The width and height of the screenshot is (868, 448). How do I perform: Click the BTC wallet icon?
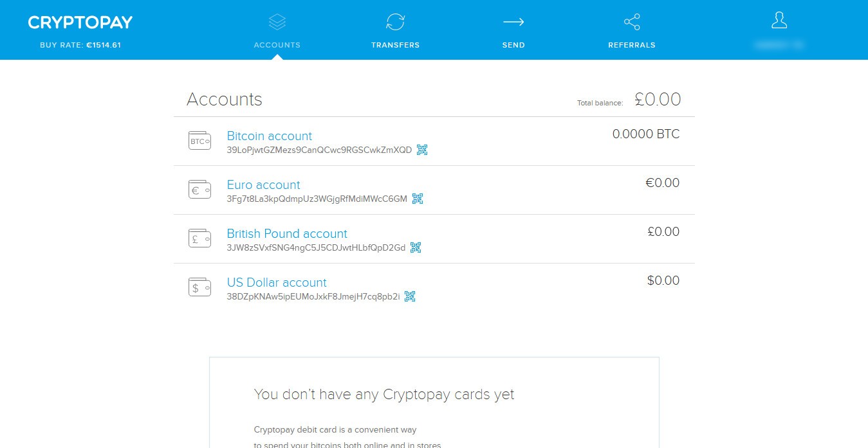click(199, 140)
